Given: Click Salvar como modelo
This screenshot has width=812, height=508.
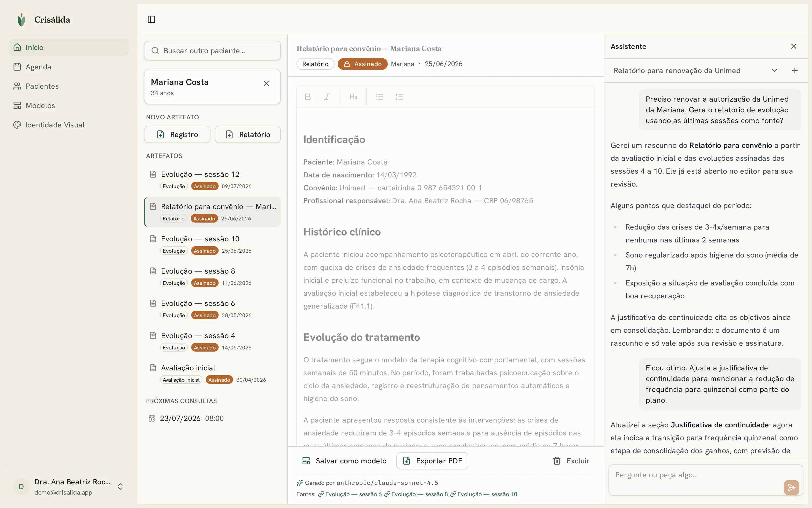Looking at the screenshot, I should click(x=344, y=461).
